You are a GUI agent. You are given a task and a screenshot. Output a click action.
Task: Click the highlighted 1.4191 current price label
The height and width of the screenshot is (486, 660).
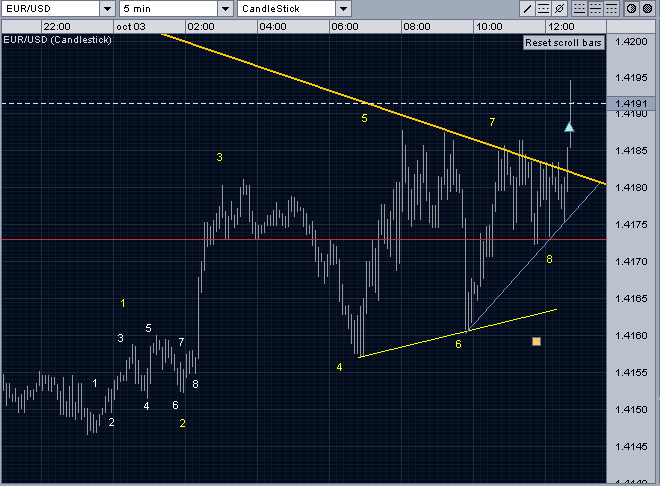[x=631, y=104]
